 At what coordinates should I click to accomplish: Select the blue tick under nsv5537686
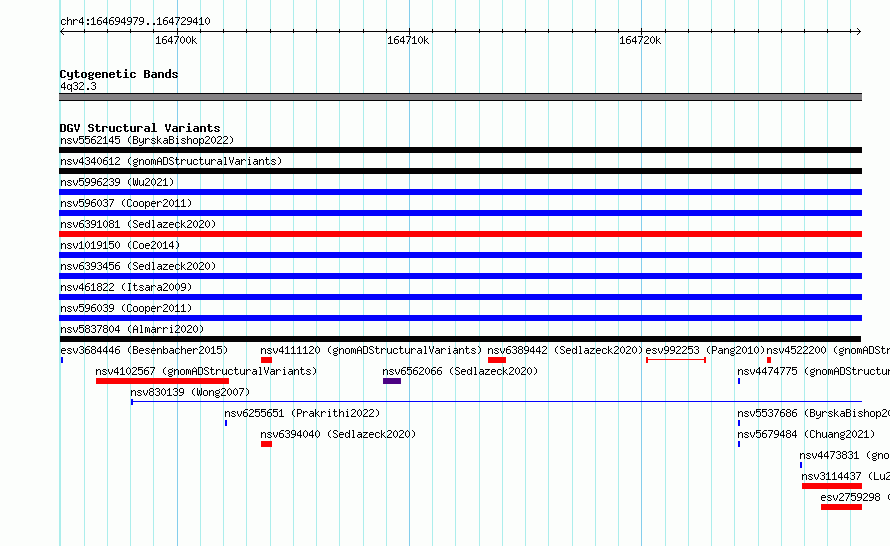(x=738, y=423)
